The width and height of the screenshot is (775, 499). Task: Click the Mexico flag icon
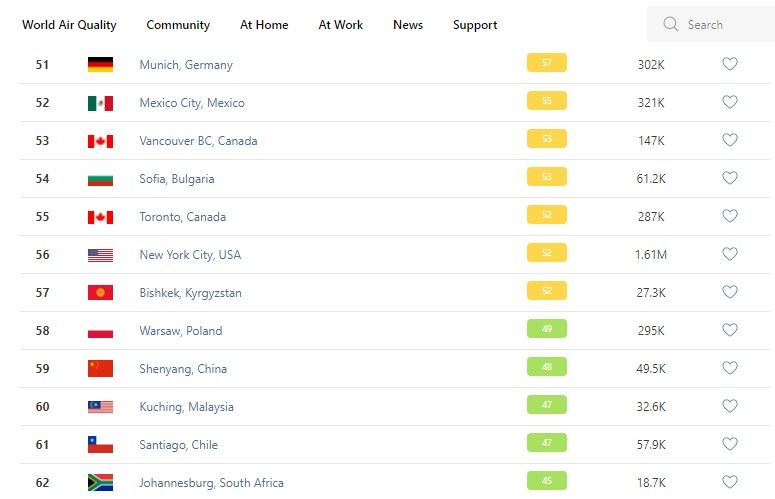point(100,103)
